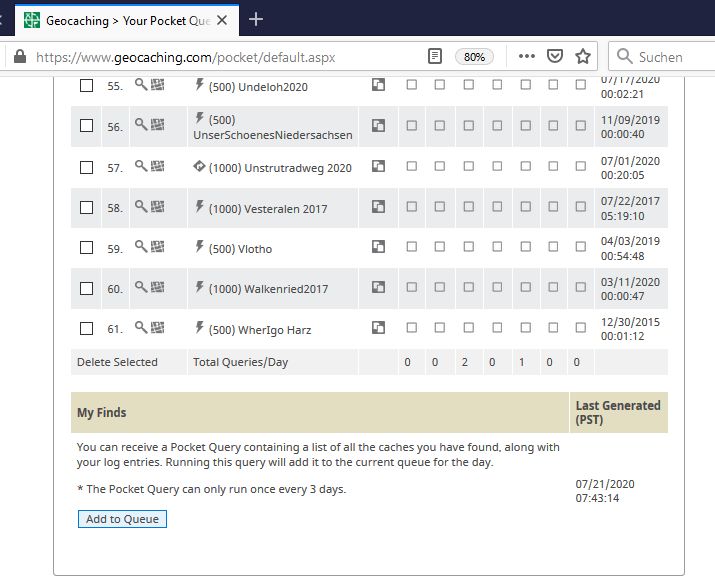Image resolution: width=715 pixels, height=585 pixels.
Task: Click the Add to Queue button
Action: 122,519
